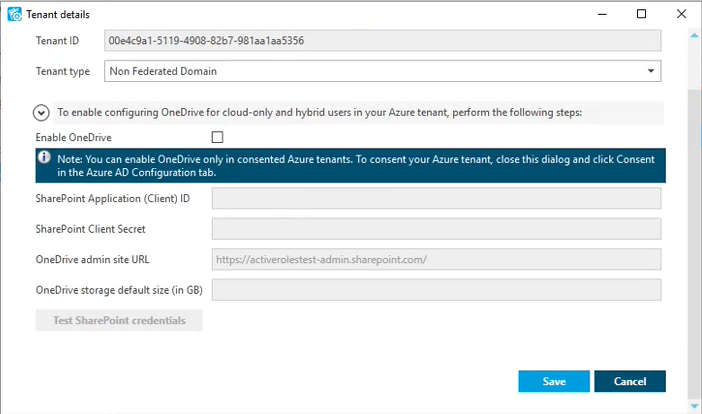
Task: Select the Tenant ID text field
Action: coord(382,41)
